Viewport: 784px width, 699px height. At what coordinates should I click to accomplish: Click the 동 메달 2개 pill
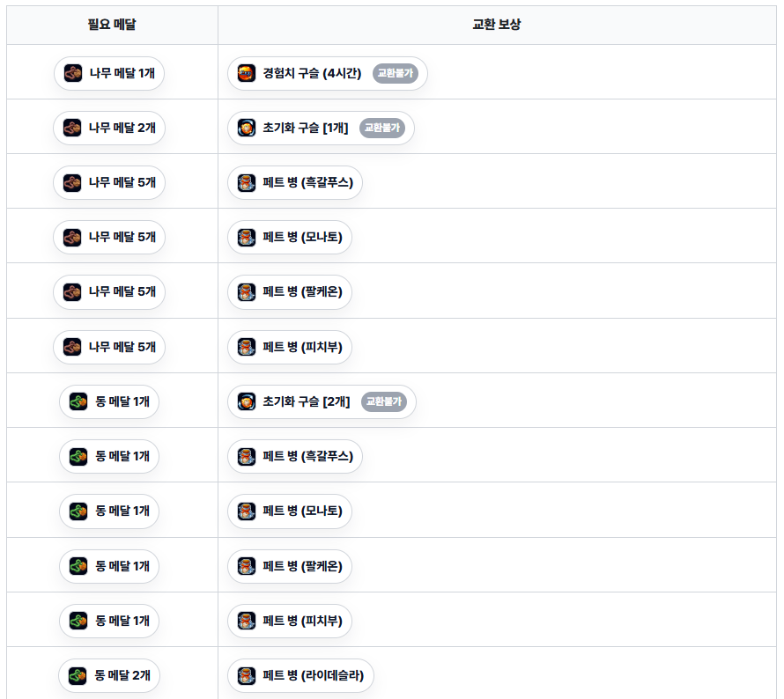(109, 675)
